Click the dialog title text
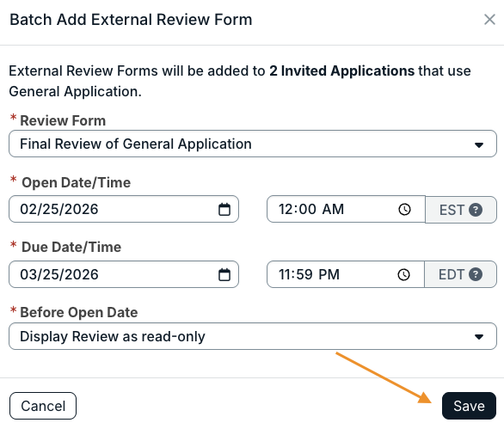 pyautogui.click(x=131, y=20)
